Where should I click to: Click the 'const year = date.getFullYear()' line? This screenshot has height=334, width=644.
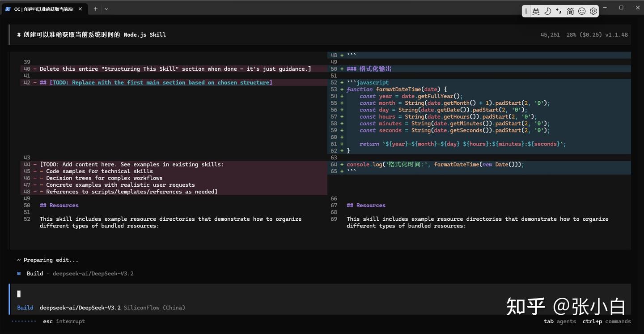click(411, 96)
